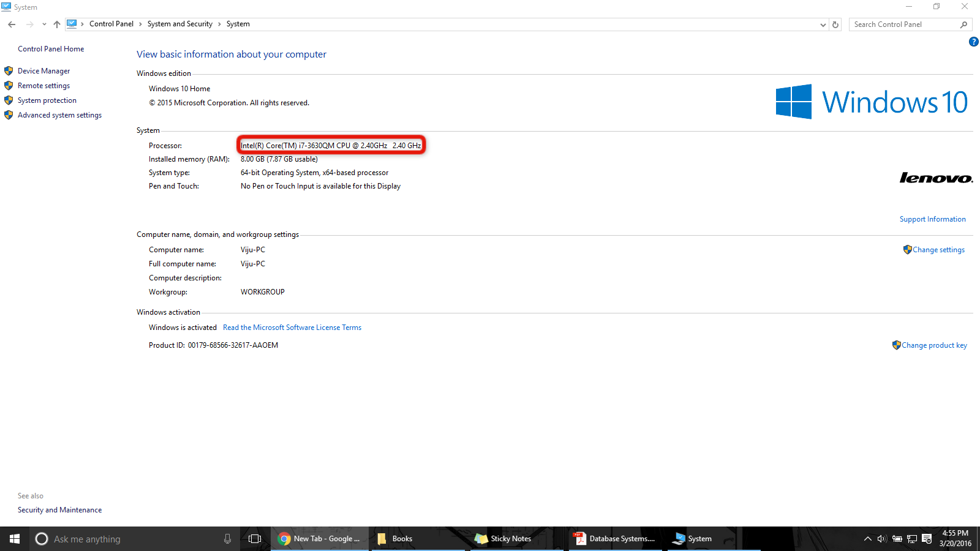Open Device Manager from the sidebar
This screenshot has width=980, height=551.
43,71
